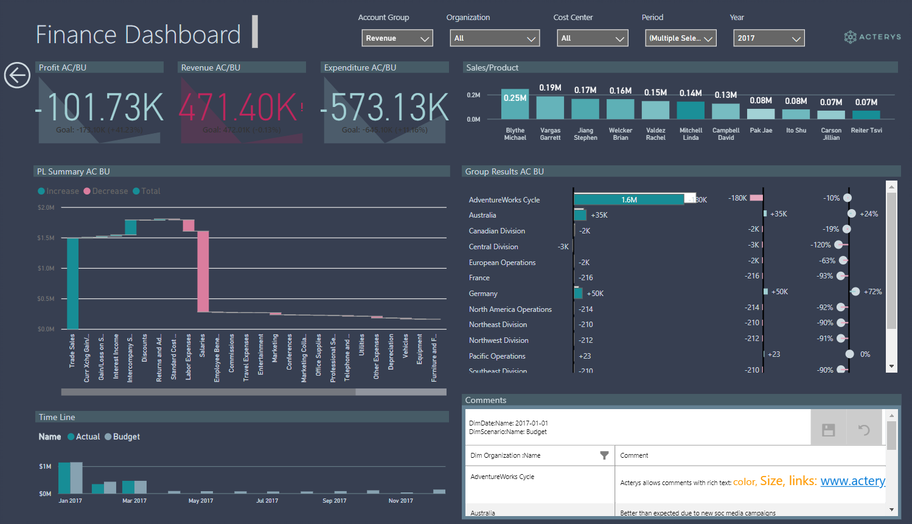Click the Germany +72% variance dot
The image size is (912, 524).
[x=855, y=291]
